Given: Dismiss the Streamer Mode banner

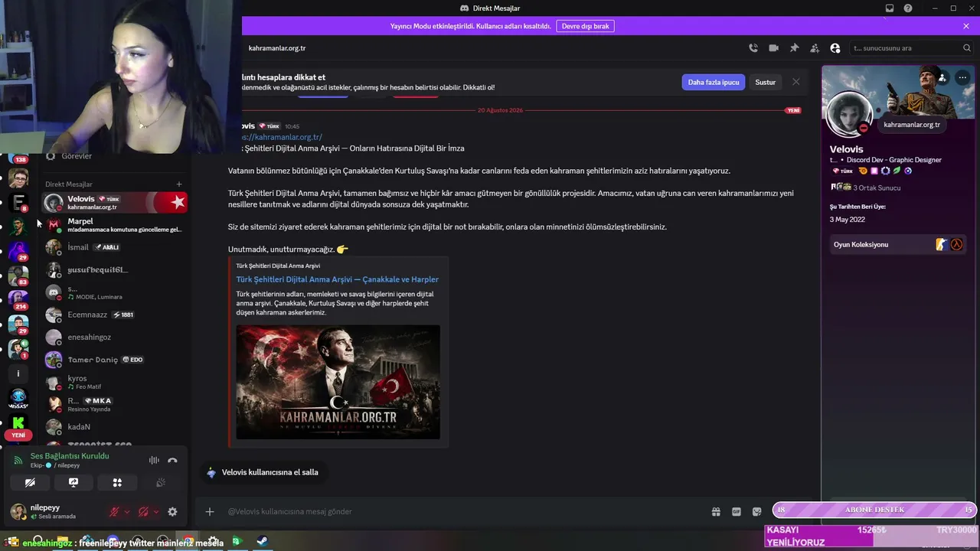Looking at the screenshot, I should pos(966,26).
